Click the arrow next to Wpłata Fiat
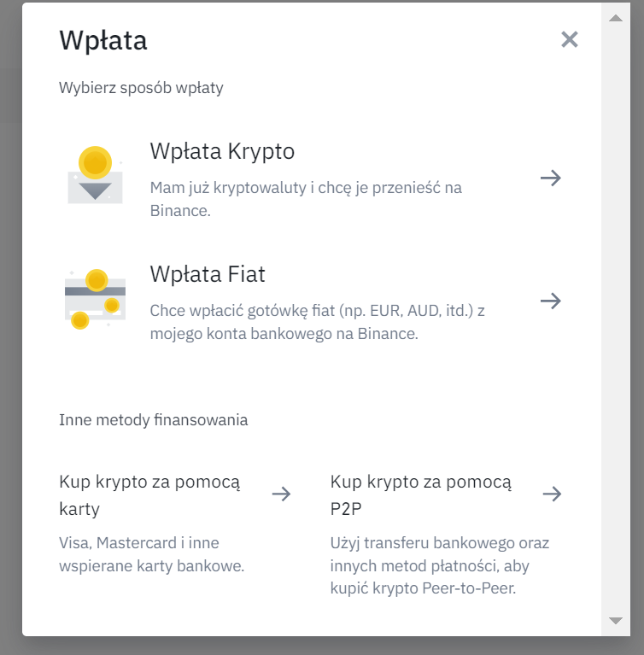The height and width of the screenshot is (655, 644). 551,301
